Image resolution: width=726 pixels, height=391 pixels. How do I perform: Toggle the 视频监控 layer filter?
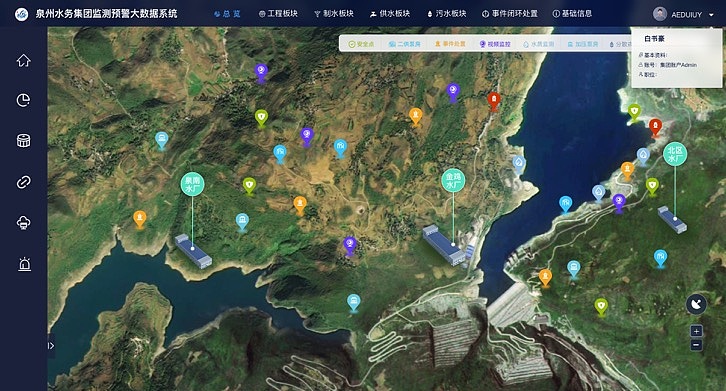pos(495,44)
